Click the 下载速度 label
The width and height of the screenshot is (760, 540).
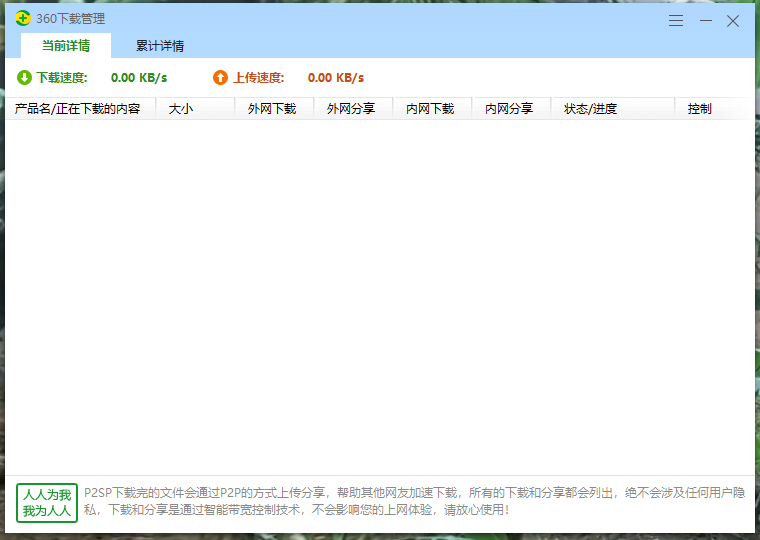62,78
